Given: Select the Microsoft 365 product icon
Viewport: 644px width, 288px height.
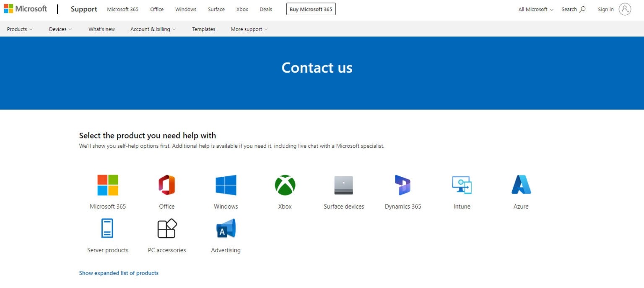Looking at the screenshot, I should coord(108,185).
